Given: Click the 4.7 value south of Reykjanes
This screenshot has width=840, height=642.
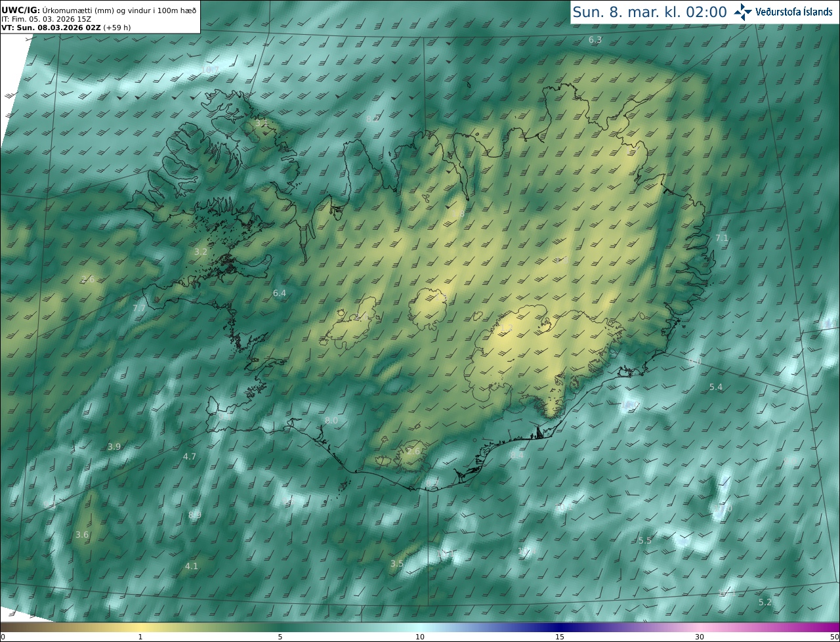Looking at the screenshot, I should coord(190,456).
